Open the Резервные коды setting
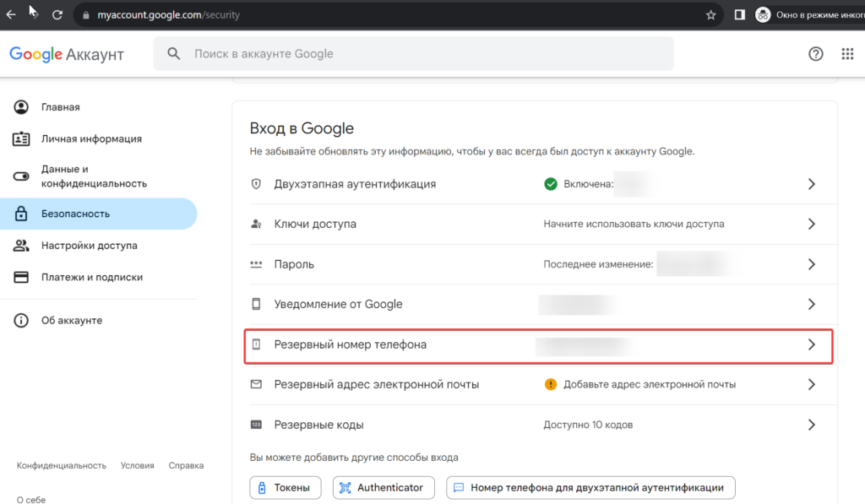Image resolution: width=865 pixels, height=504 pixels. (x=541, y=425)
